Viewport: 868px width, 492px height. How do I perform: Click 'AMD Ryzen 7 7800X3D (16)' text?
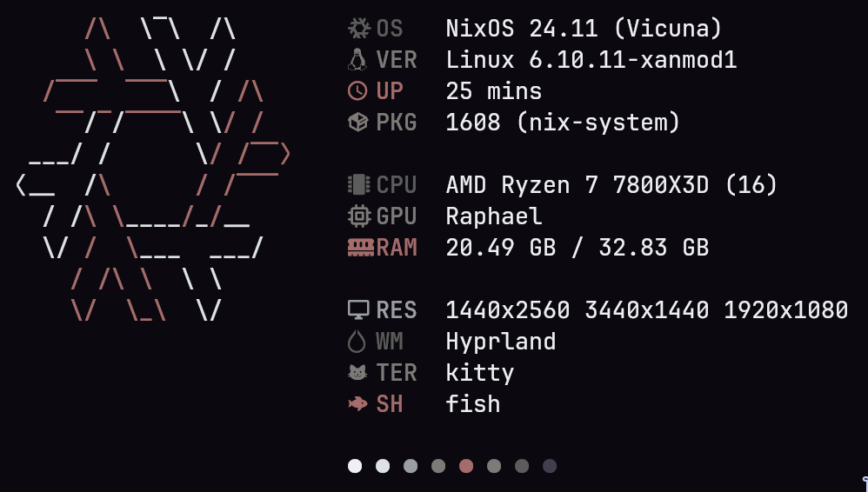coord(611,185)
